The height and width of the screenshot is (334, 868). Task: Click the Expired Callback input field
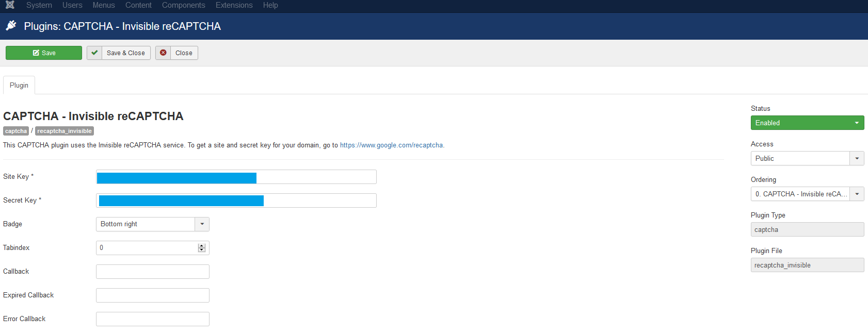153,295
